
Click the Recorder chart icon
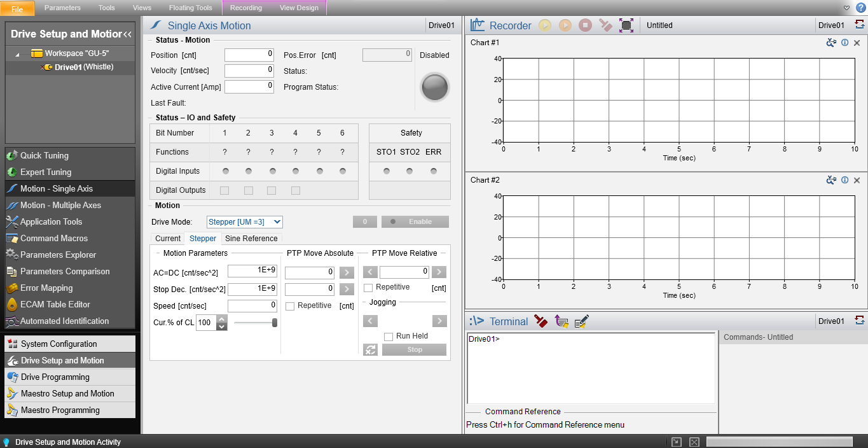(478, 25)
